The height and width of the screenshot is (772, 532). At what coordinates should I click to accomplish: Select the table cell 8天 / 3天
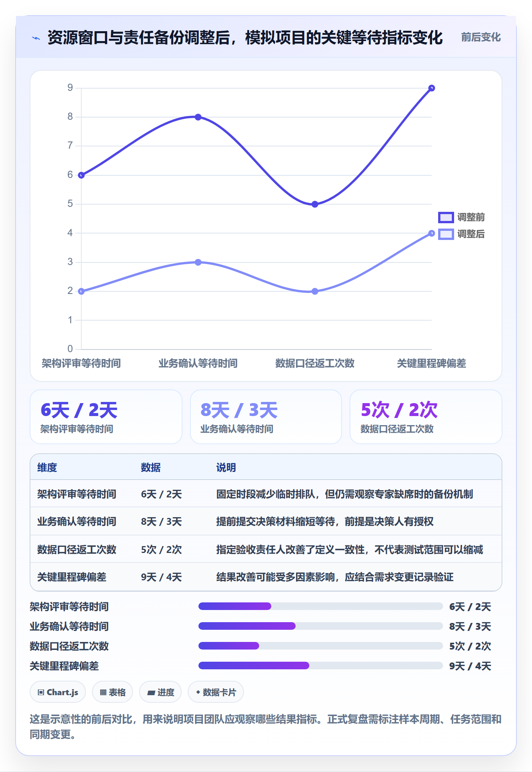(161, 521)
